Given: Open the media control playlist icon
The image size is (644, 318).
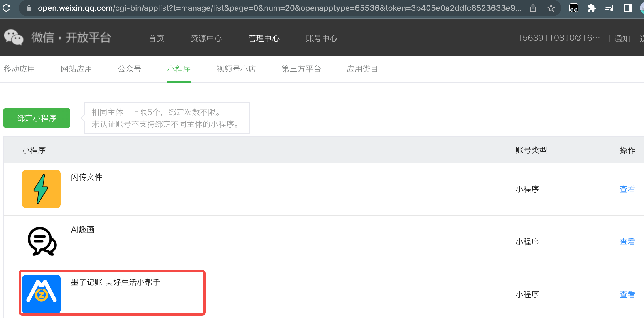Looking at the screenshot, I should point(609,8).
